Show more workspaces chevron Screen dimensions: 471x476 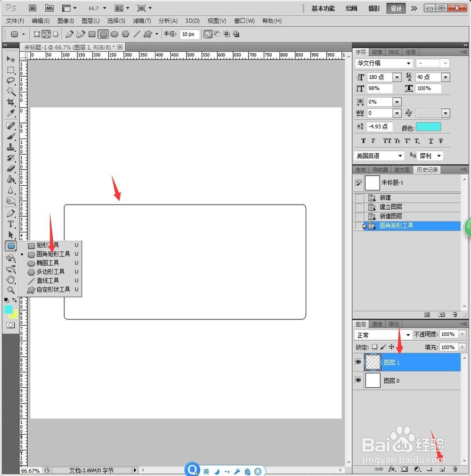[x=414, y=8]
